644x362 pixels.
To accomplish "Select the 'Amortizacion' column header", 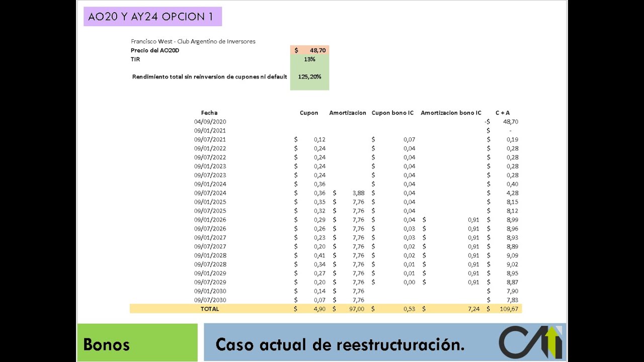I will (x=348, y=113).
